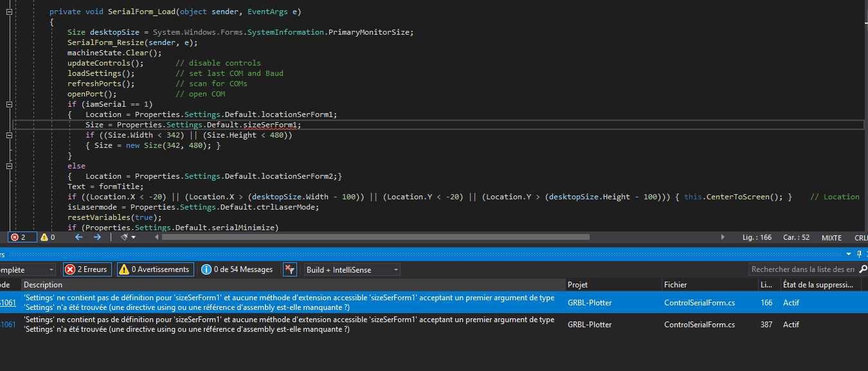The height and width of the screenshot is (371, 868).
Task: Click the Description column header
Action: point(43,284)
